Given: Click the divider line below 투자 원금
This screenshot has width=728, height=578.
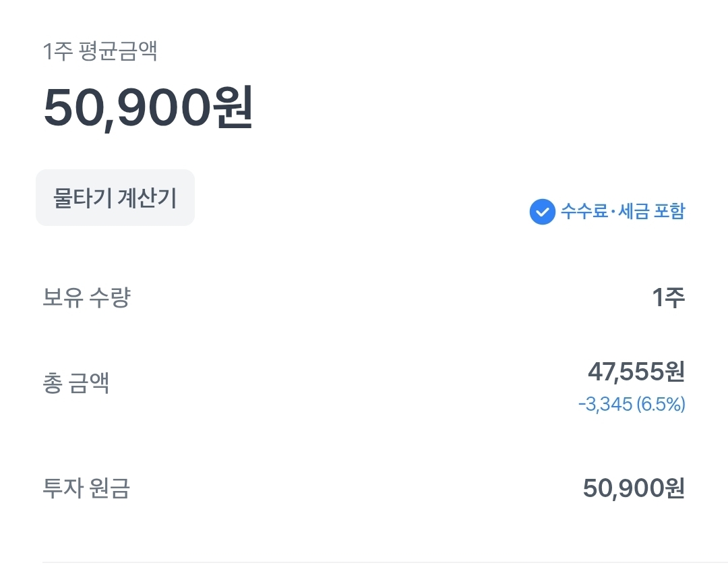Looking at the screenshot, I should pos(384,562).
